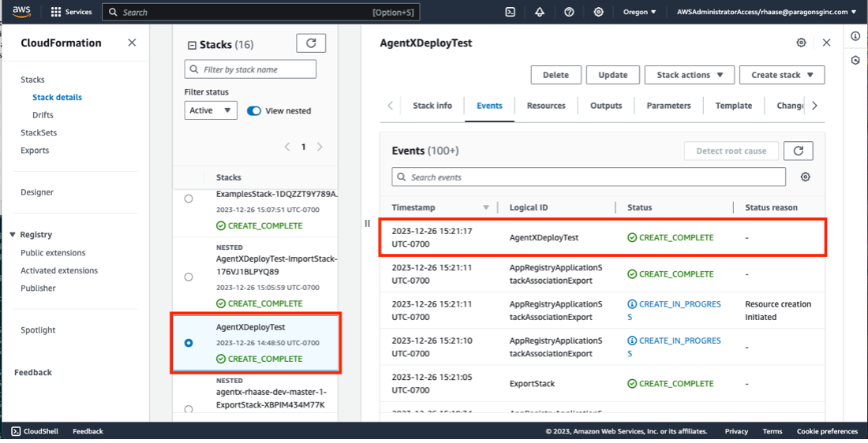Open Stack details in the sidebar
The height and width of the screenshot is (443, 868).
pos(57,97)
